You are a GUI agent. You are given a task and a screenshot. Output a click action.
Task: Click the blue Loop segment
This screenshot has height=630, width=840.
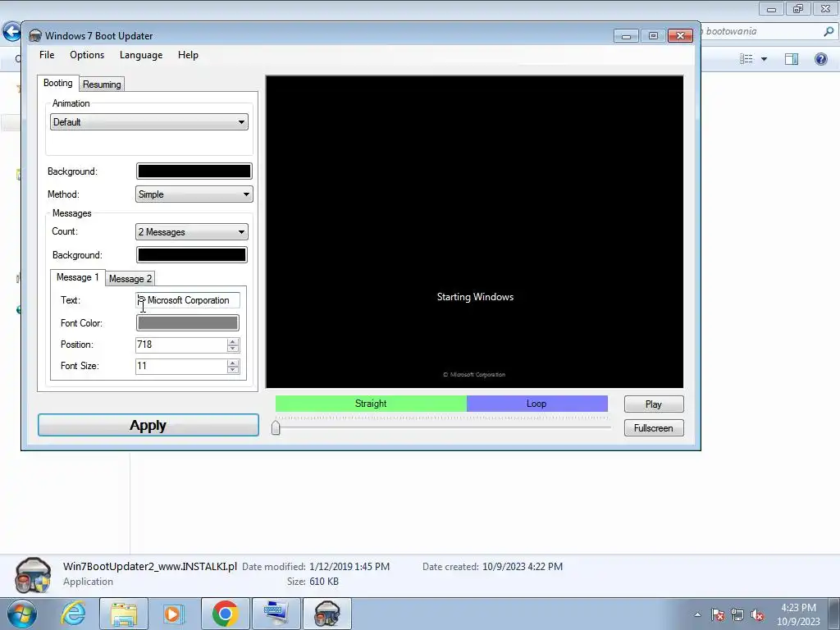pyautogui.click(x=536, y=404)
